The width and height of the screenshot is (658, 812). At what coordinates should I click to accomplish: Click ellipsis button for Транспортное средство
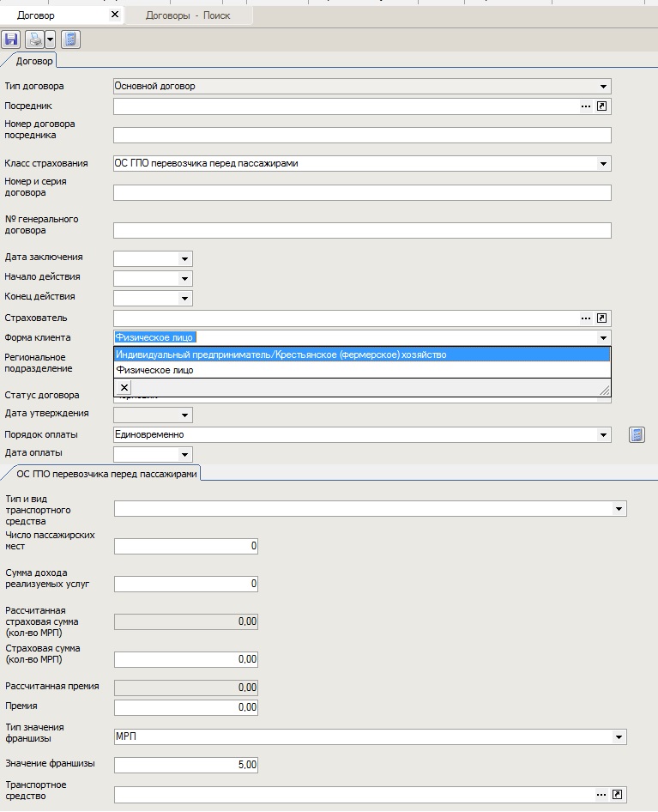tap(601, 795)
